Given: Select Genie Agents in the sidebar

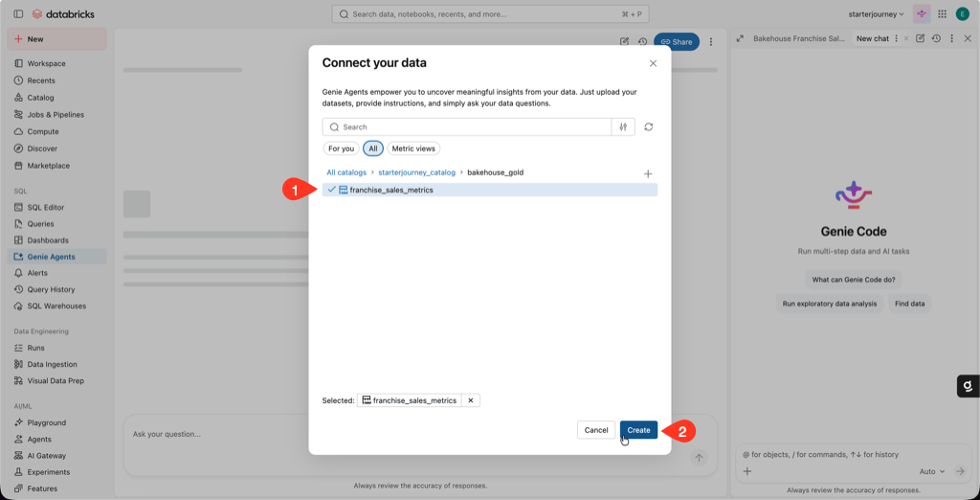Looking at the screenshot, I should coord(56,257).
